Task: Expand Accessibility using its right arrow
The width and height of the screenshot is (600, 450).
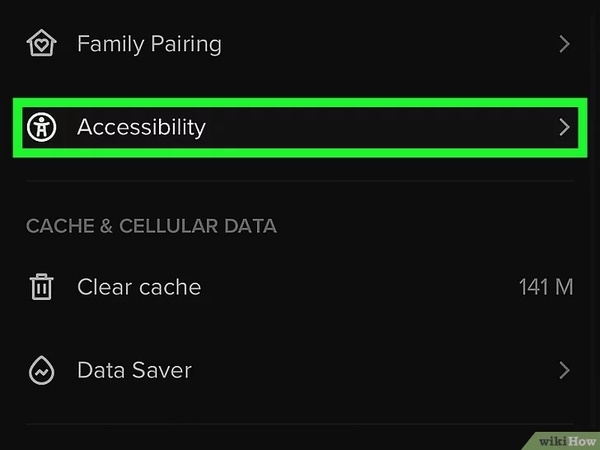Action: coord(564,127)
